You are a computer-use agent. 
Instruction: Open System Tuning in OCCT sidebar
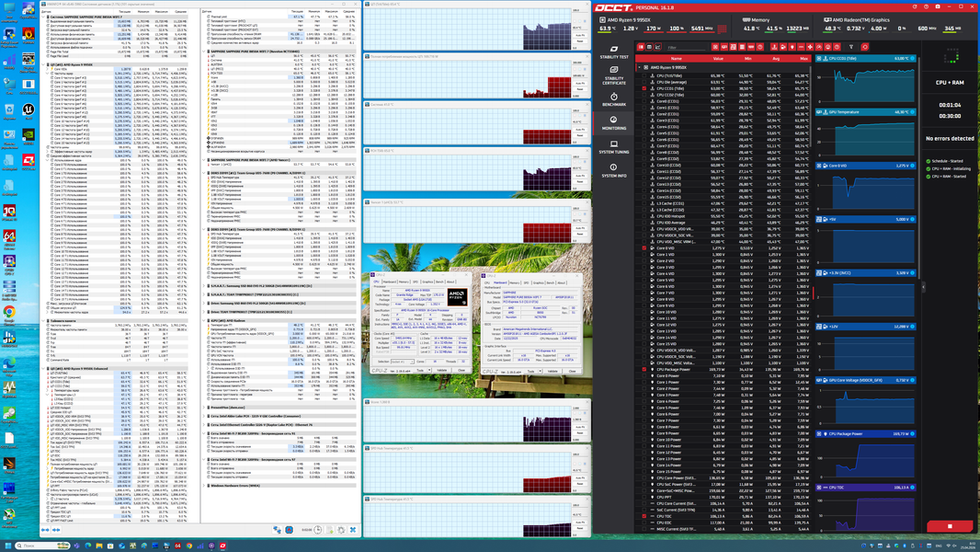coord(614,147)
